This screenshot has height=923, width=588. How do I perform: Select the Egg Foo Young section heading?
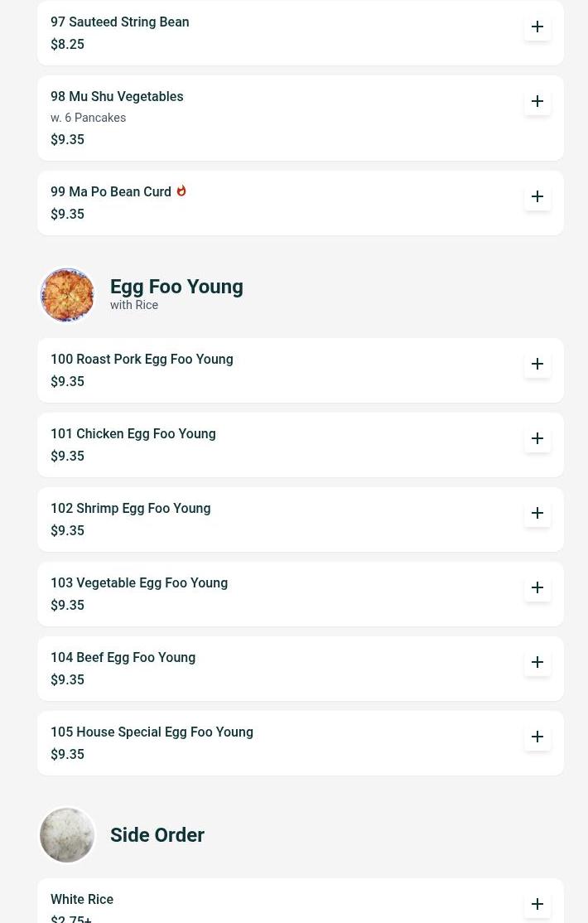pyautogui.click(x=176, y=287)
